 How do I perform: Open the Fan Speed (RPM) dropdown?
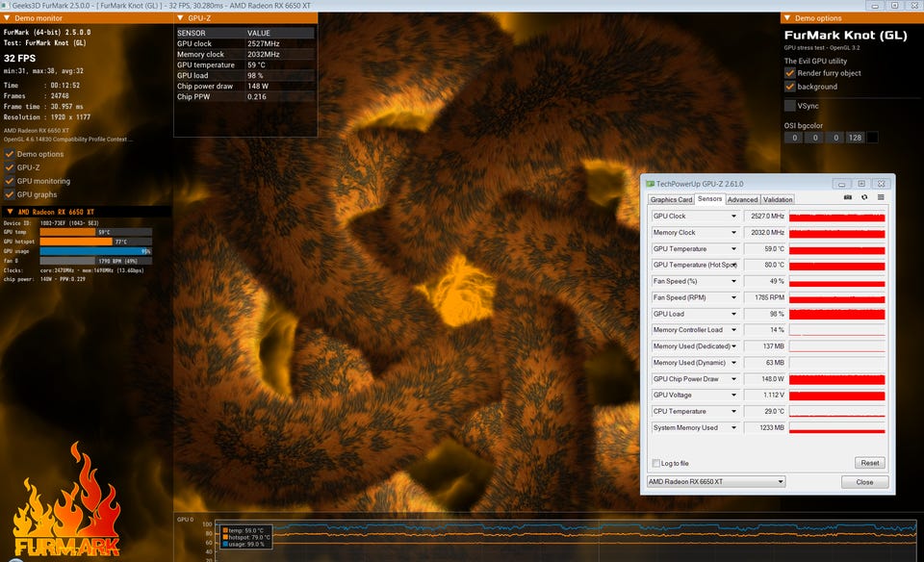733,297
